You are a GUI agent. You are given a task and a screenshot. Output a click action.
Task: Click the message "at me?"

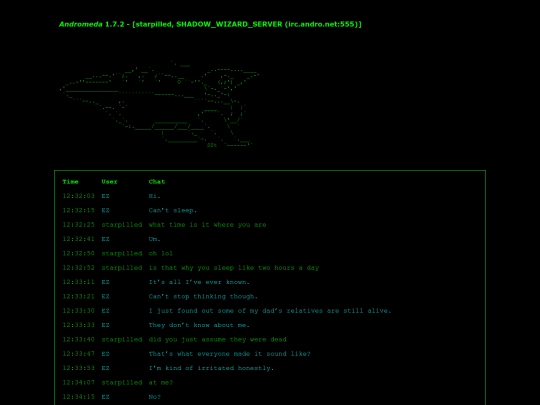(x=160, y=383)
